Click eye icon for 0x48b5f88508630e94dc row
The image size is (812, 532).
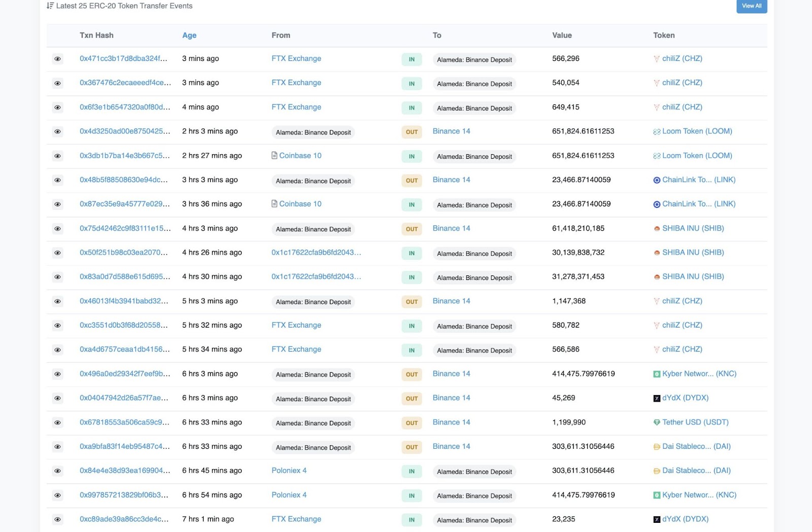coord(57,180)
